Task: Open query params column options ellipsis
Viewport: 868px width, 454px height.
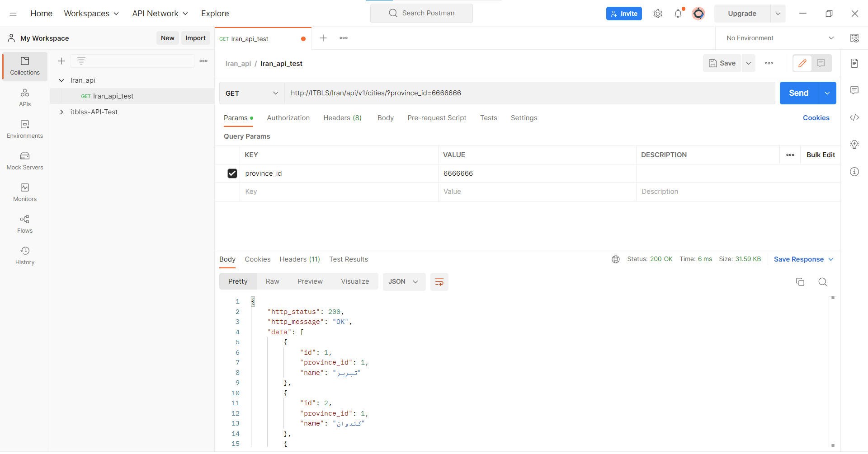Action: coord(790,155)
